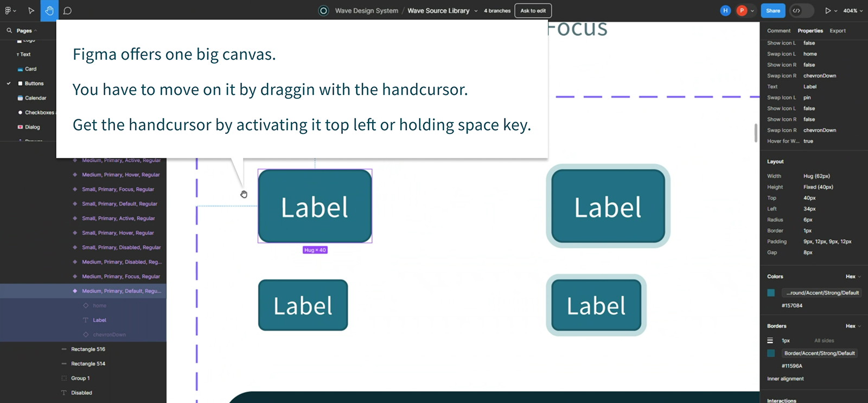Click the Medium, Primary, Default variant diamond icon
Image resolution: width=868 pixels, height=403 pixels.
coord(75,291)
